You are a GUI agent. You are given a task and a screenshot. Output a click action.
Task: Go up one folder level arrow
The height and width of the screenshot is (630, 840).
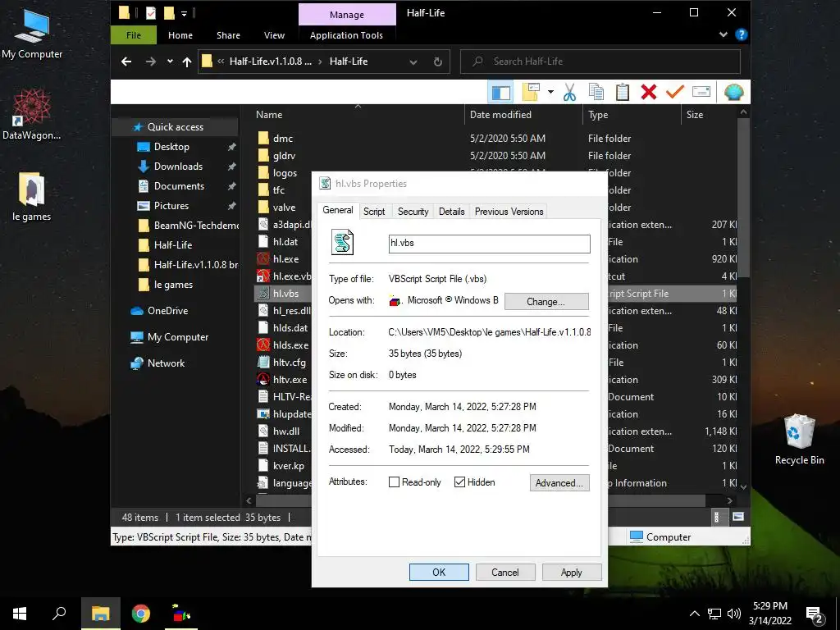point(187,62)
